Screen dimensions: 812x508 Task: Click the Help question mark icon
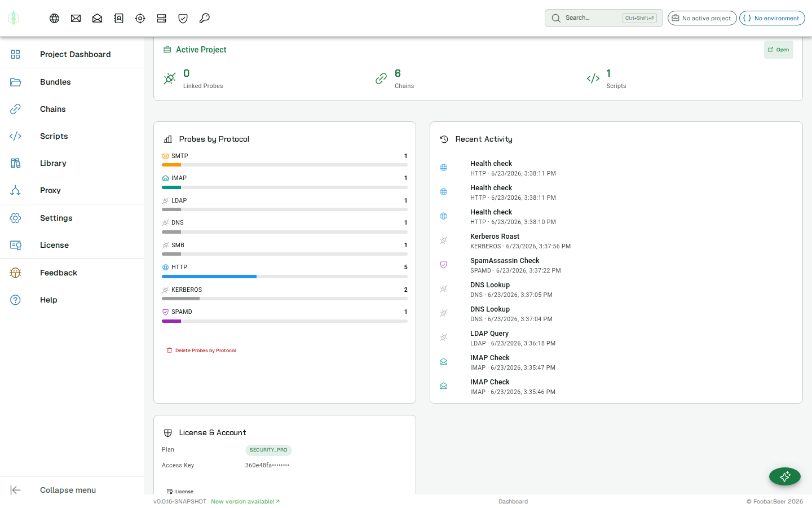point(15,300)
